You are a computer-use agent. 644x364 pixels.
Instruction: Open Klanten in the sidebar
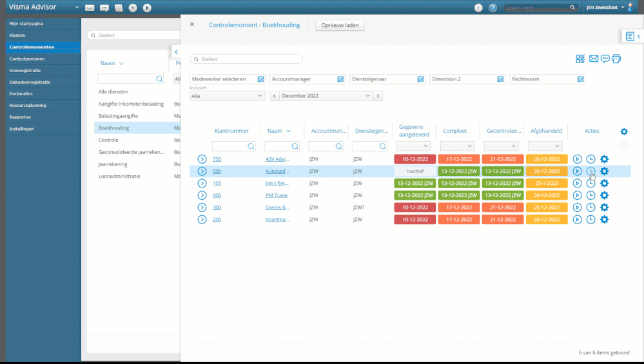(x=17, y=35)
